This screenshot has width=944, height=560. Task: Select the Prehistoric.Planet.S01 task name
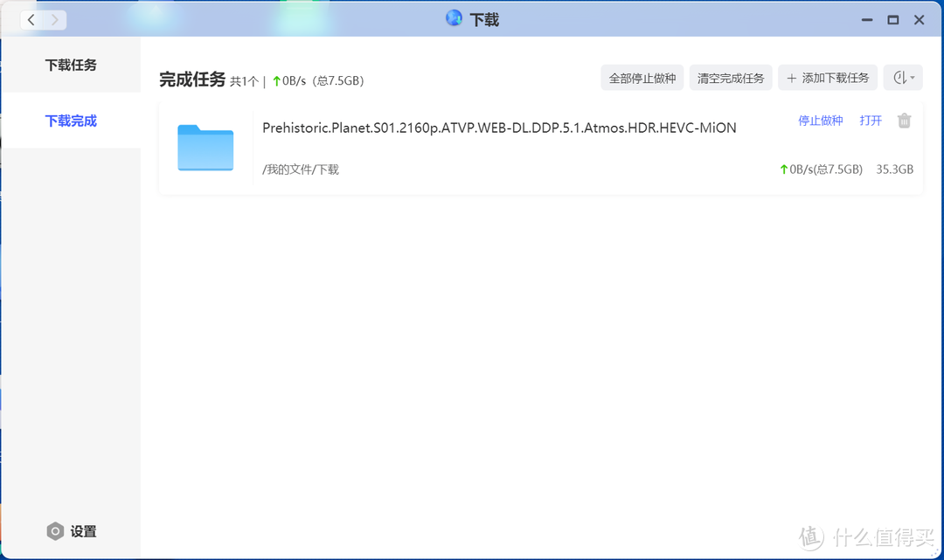point(499,128)
